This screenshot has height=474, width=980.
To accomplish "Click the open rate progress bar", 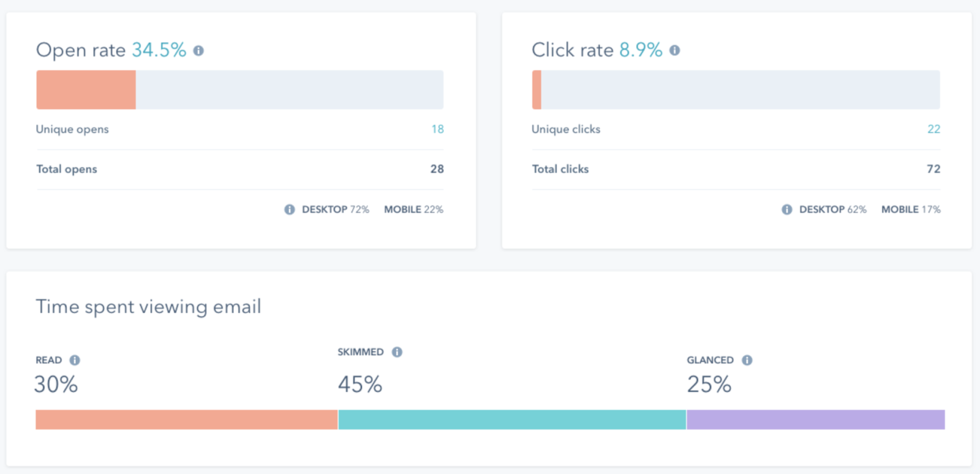I will coord(240,89).
